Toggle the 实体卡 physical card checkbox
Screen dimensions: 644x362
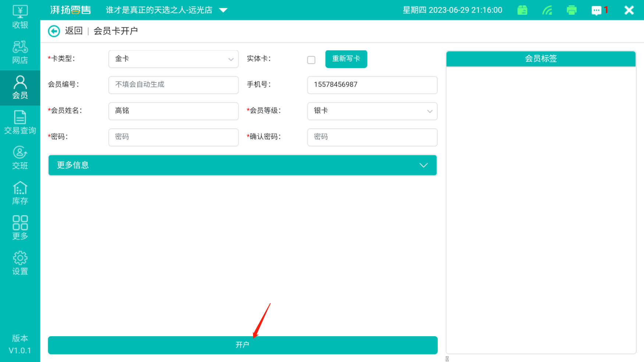pyautogui.click(x=311, y=60)
